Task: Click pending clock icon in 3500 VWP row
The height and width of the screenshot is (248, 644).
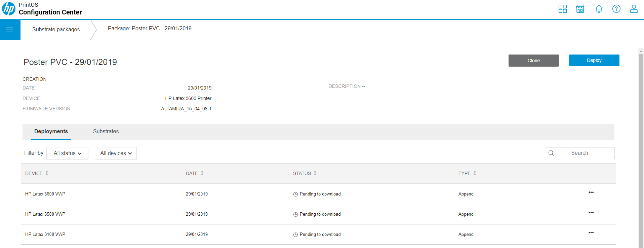Action: click(x=295, y=214)
